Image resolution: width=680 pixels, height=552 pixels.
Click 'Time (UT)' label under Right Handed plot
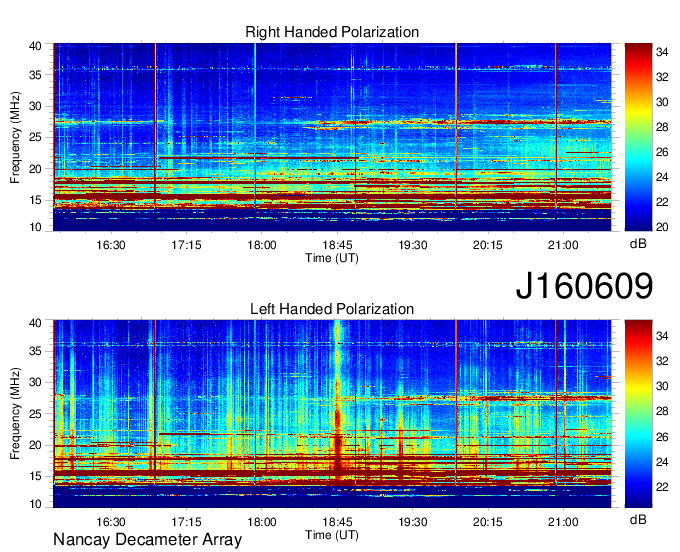tap(332, 258)
